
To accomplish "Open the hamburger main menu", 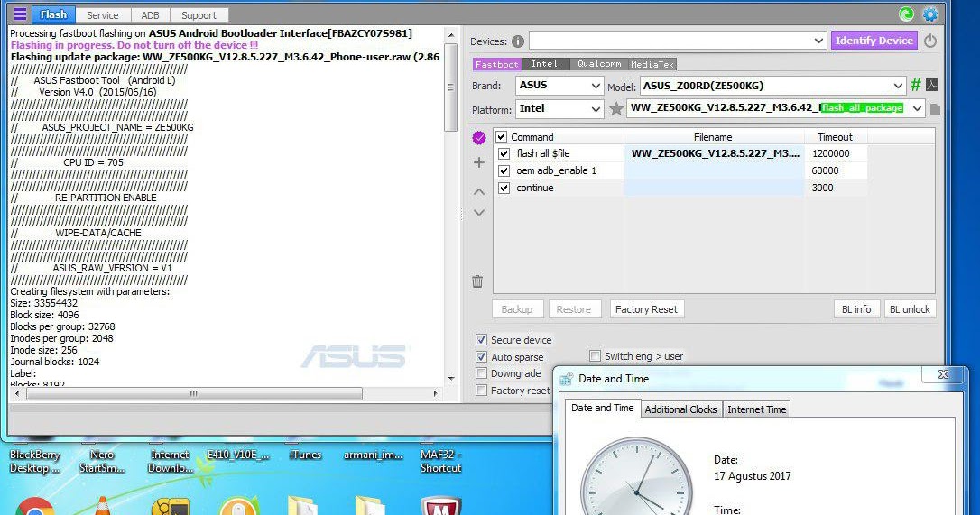I will click(20, 14).
